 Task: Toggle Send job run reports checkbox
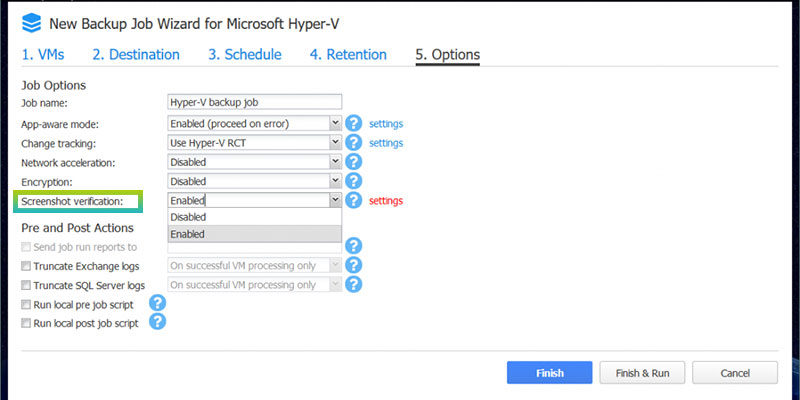click(x=26, y=247)
